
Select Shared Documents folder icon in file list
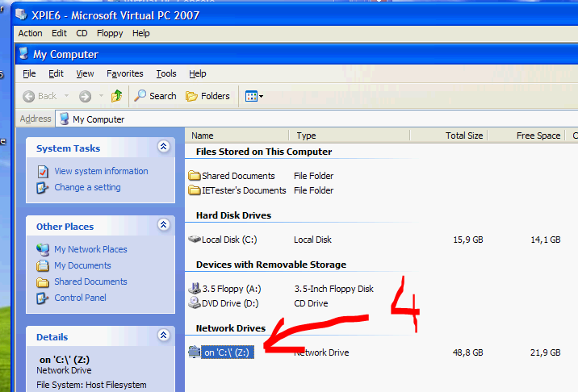pos(195,175)
